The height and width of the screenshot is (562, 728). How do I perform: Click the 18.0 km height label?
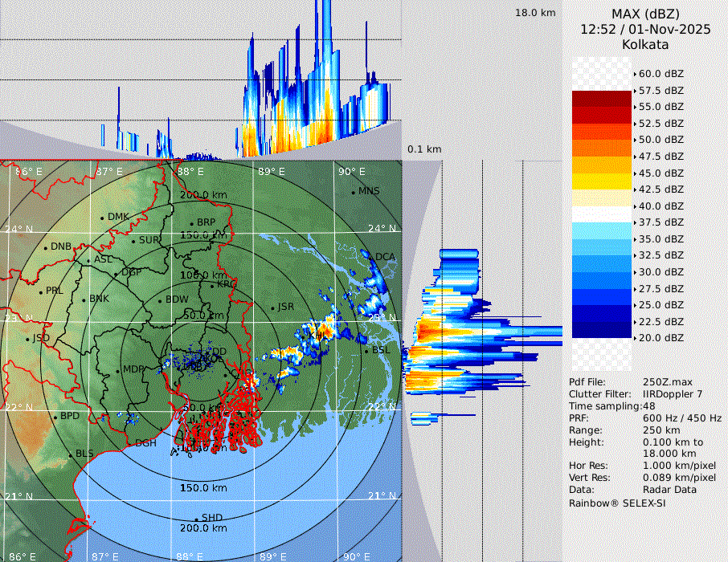535,13
